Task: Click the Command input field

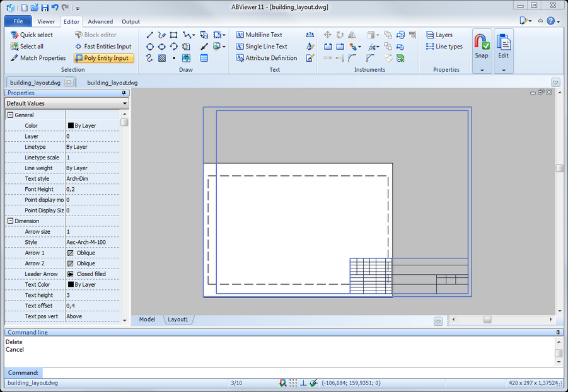Action: click(303, 372)
